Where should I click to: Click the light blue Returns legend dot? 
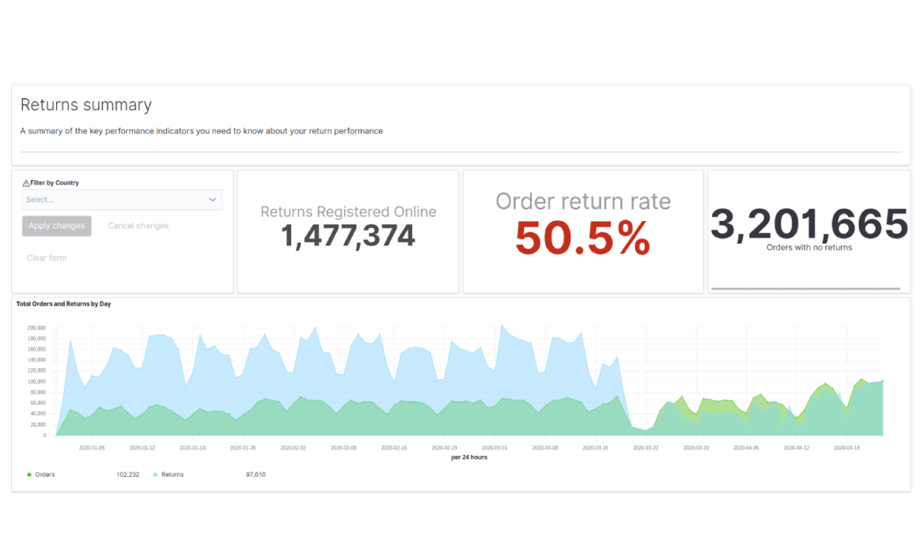click(x=156, y=474)
